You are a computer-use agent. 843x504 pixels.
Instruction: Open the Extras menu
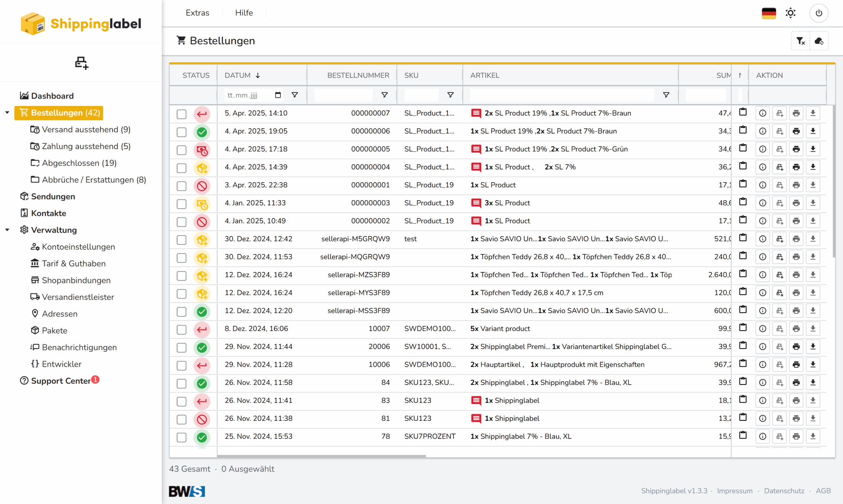point(197,13)
